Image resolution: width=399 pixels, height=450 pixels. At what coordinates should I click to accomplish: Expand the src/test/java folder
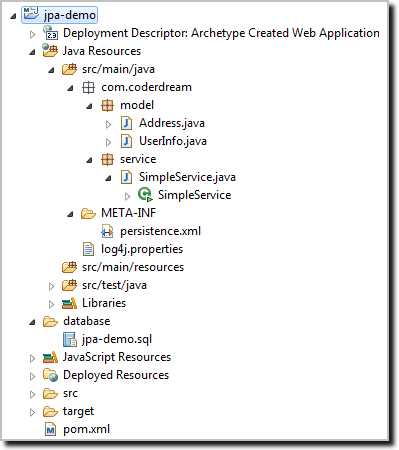tap(51, 286)
